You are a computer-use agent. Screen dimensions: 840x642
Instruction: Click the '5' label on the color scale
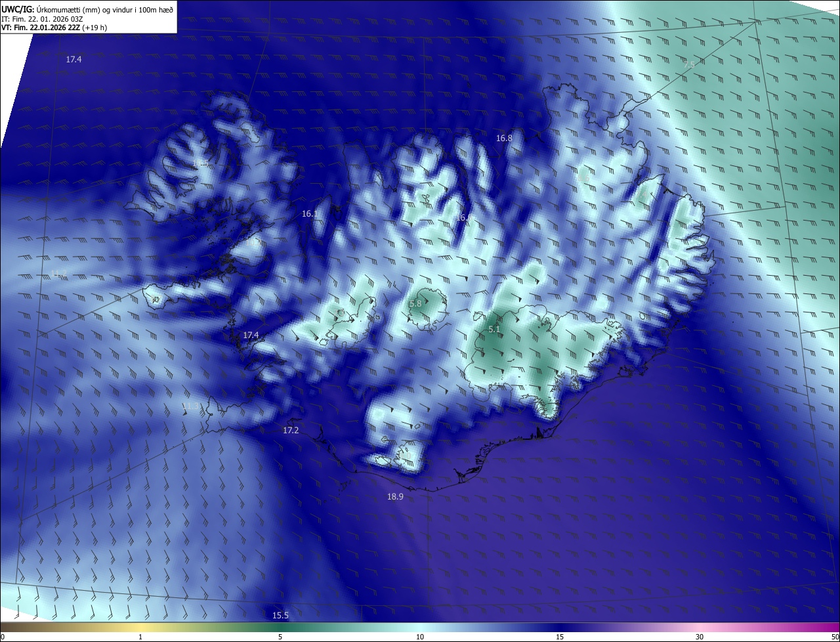pyautogui.click(x=280, y=637)
